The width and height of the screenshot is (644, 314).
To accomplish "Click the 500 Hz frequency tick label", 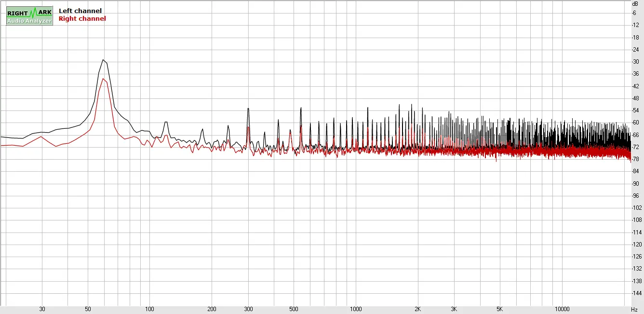I will [x=294, y=309].
